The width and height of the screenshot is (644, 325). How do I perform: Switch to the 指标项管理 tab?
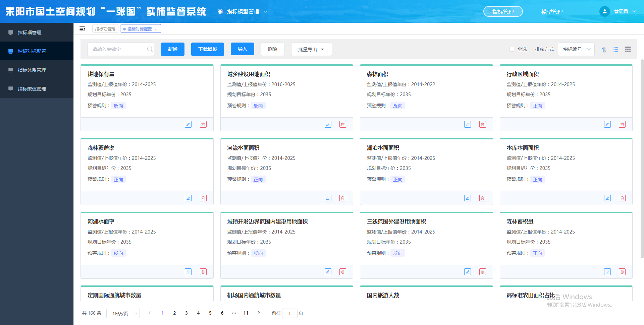pos(105,29)
